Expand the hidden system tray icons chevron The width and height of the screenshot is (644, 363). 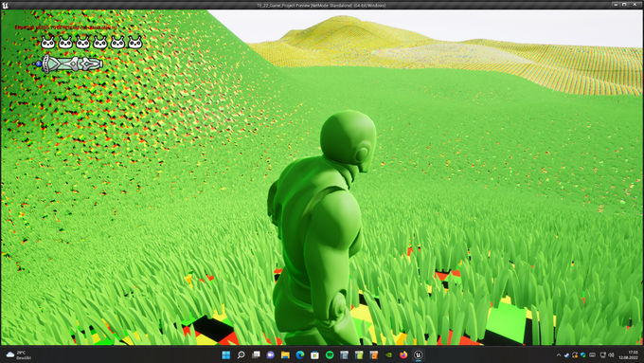(559, 355)
